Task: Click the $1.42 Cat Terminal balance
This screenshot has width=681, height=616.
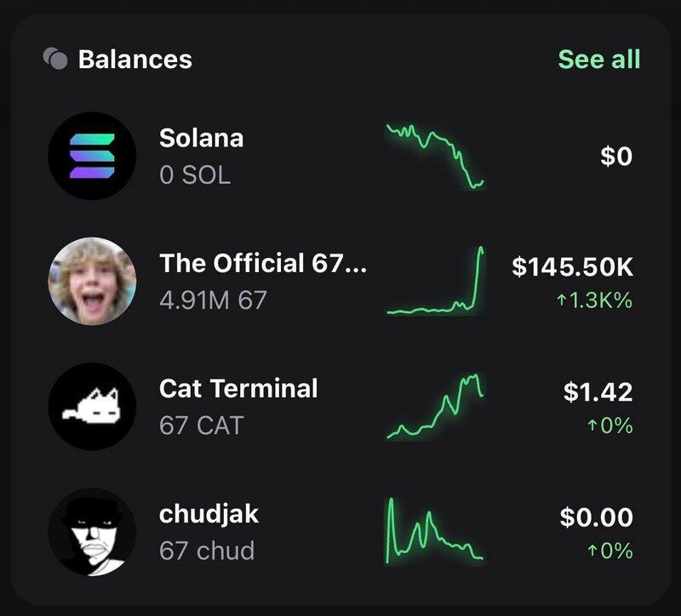Action: (x=598, y=392)
